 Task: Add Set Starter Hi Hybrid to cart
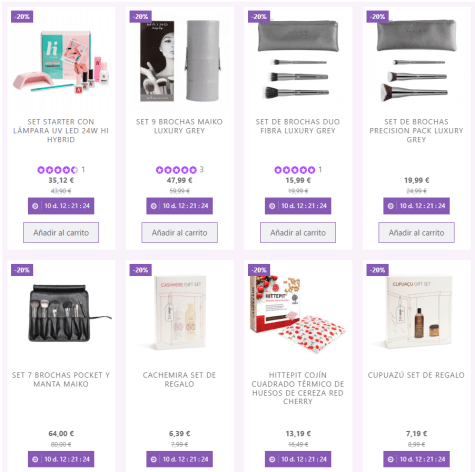(61, 233)
